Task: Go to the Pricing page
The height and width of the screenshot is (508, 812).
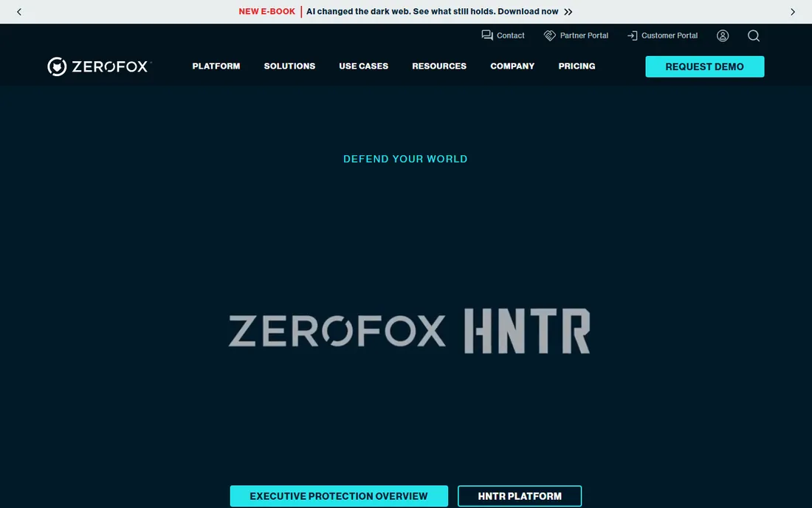Action: pos(577,66)
